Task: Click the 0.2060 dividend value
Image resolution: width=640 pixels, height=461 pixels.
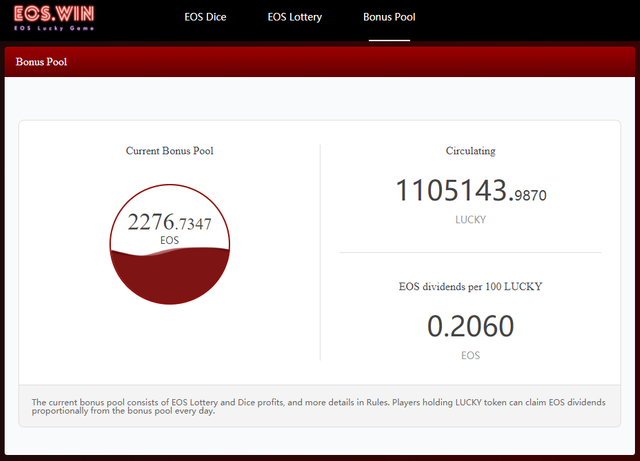Action: point(471,326)
